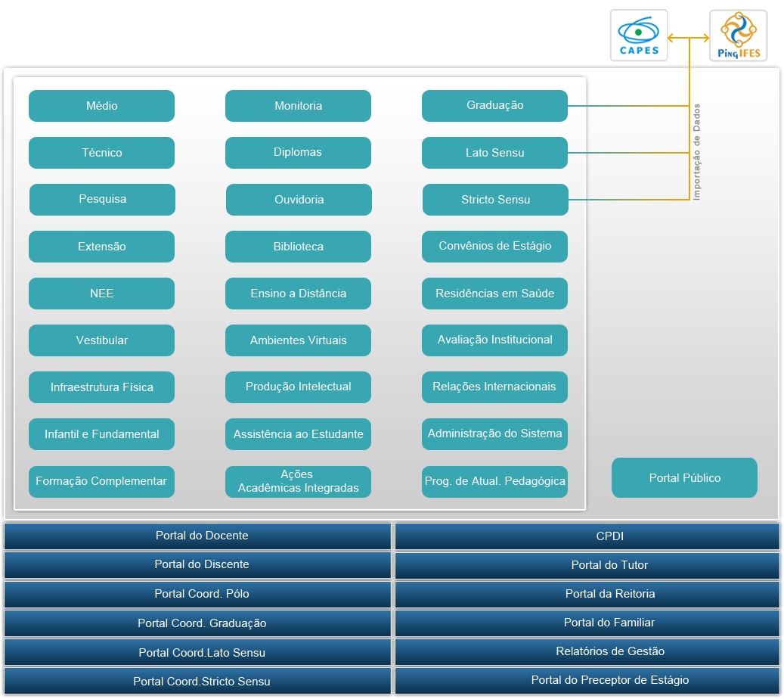The height and width of the screenshot is (699, 784).
Task: Open Assistência ao Estudante module
Action: tap(298, 434)
